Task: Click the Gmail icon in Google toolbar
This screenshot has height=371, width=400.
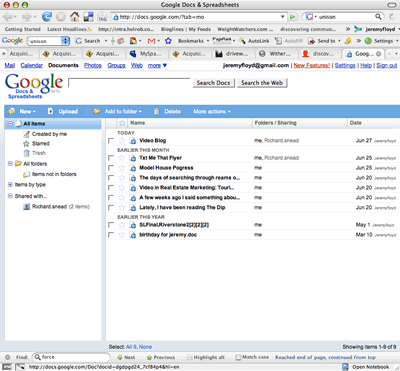Action: pyautogui.click(x=151, y=41)
